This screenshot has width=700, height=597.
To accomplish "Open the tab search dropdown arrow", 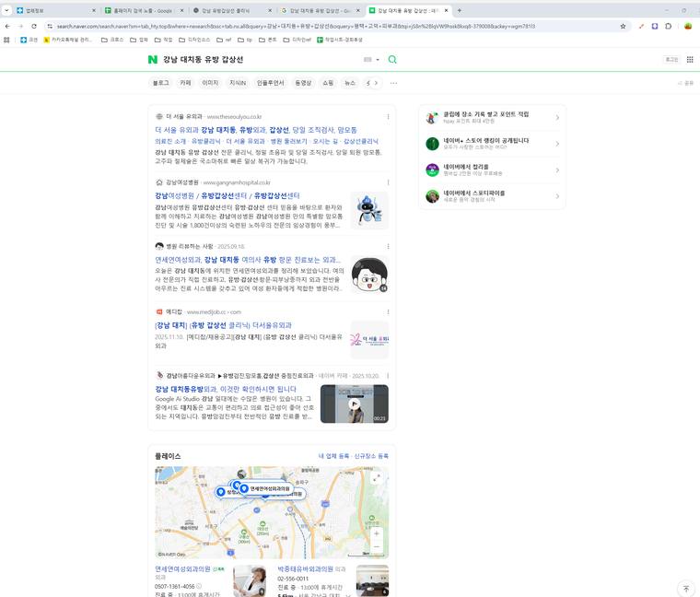I will 6,10.
